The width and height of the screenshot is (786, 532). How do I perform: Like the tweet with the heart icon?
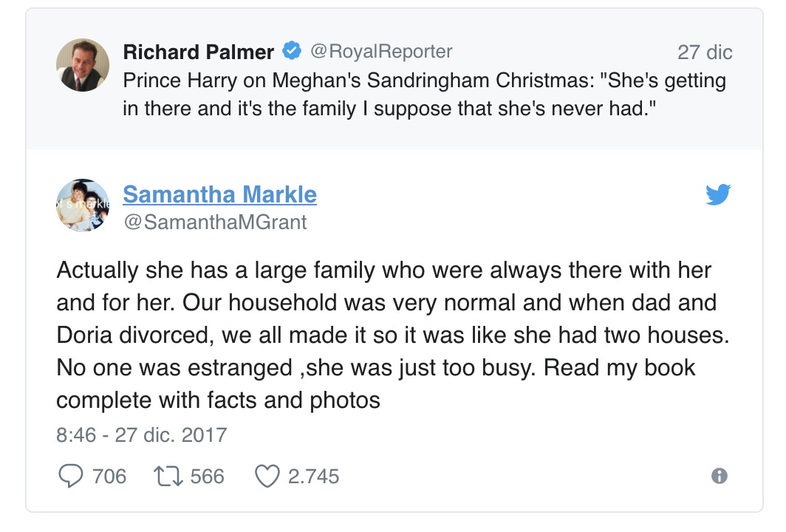[267, 477]
